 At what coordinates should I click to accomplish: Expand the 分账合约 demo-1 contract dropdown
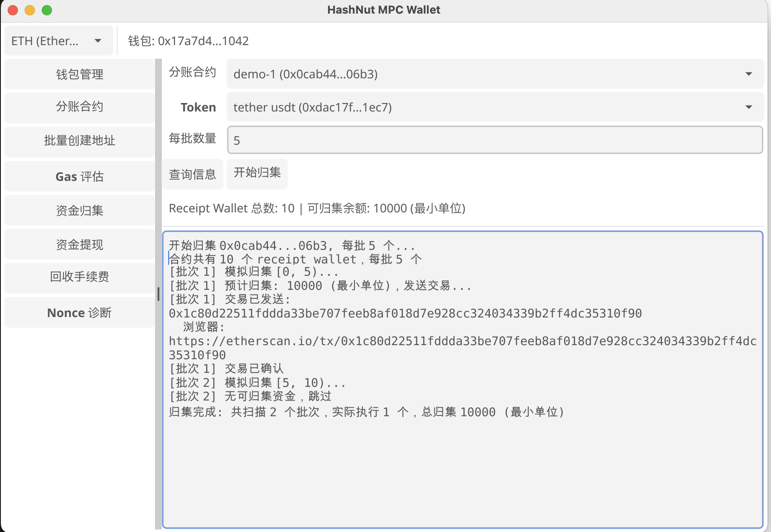click(x=495, y=74)
